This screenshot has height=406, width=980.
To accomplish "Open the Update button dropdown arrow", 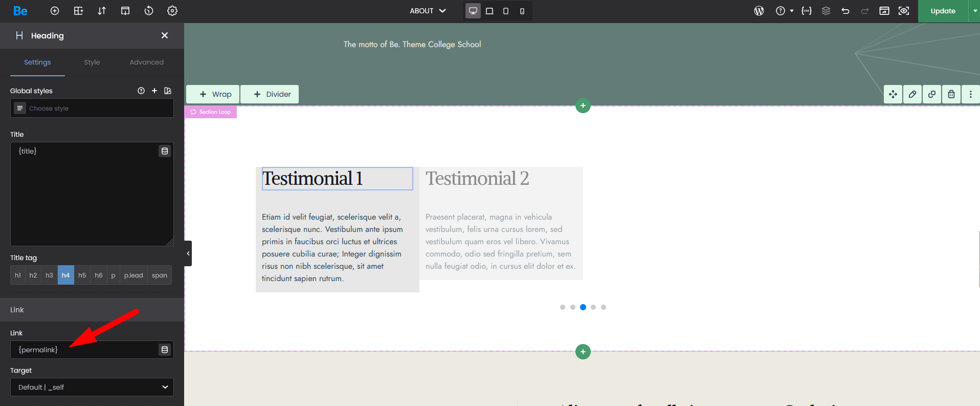I will click(x=975, y=11).
